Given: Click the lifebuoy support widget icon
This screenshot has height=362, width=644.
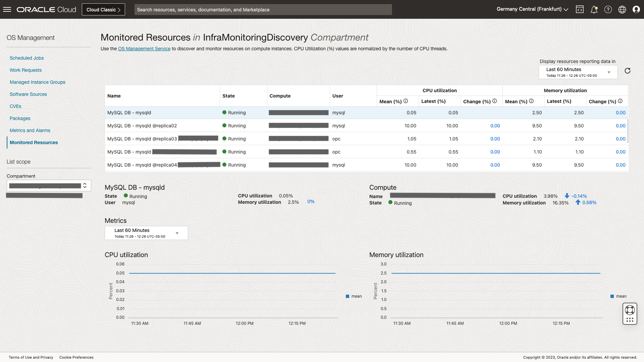Looking at the screenshot, I should [630, 310].
